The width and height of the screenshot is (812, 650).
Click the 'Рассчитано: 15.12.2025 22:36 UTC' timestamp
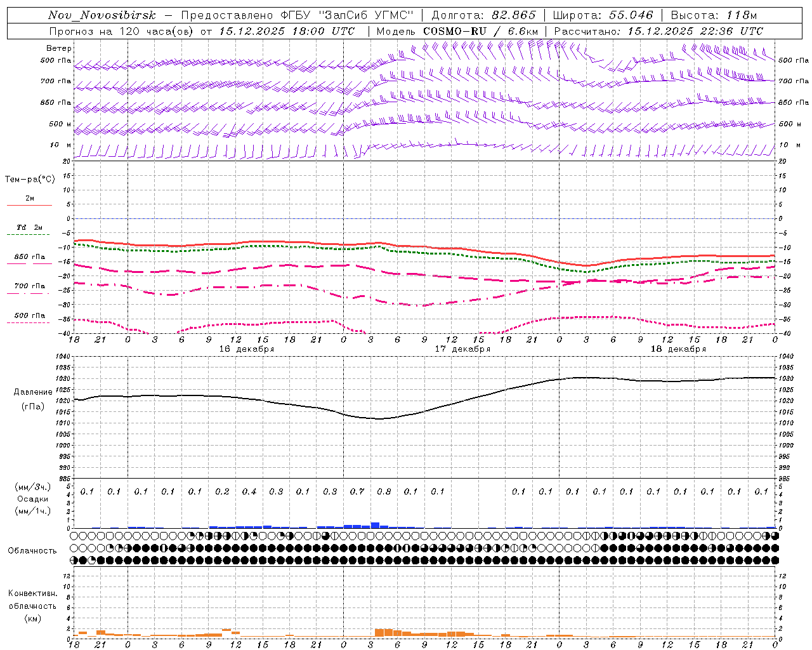[658, 31]
